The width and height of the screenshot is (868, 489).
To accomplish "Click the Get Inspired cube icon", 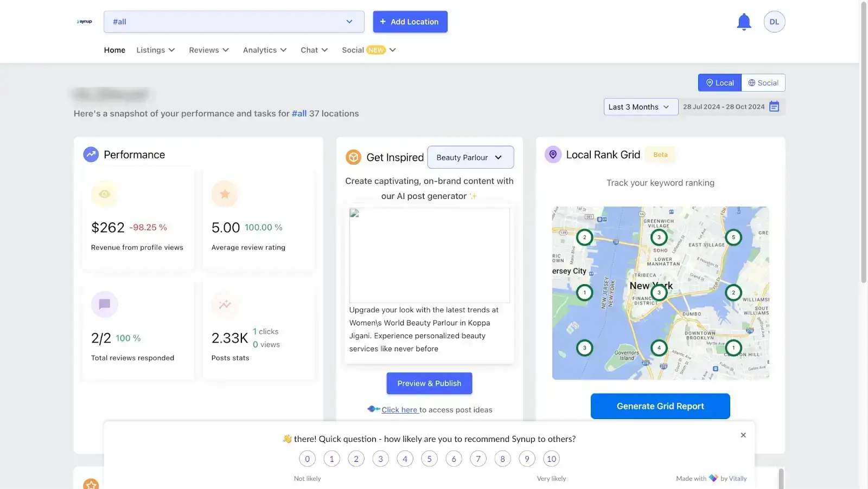I will 354,157.
